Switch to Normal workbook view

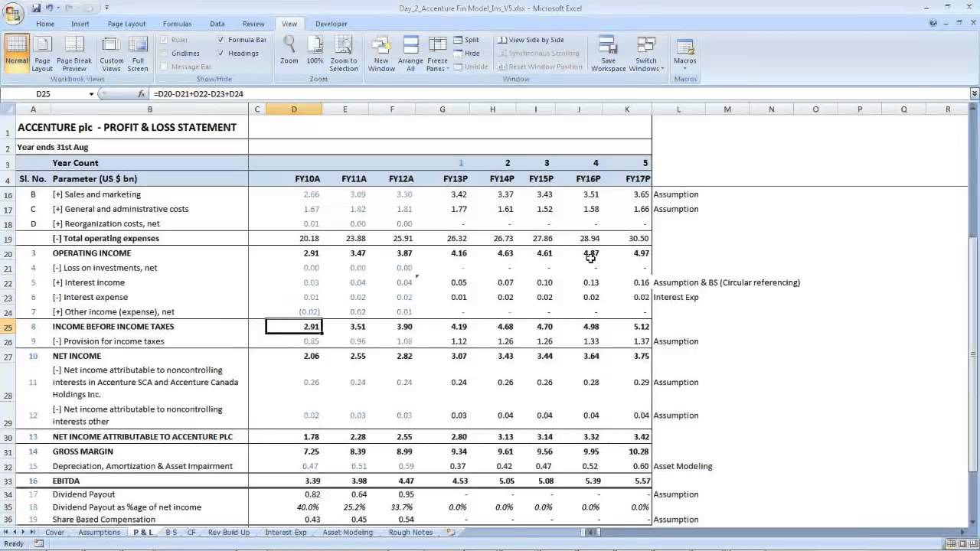point(16,54)
